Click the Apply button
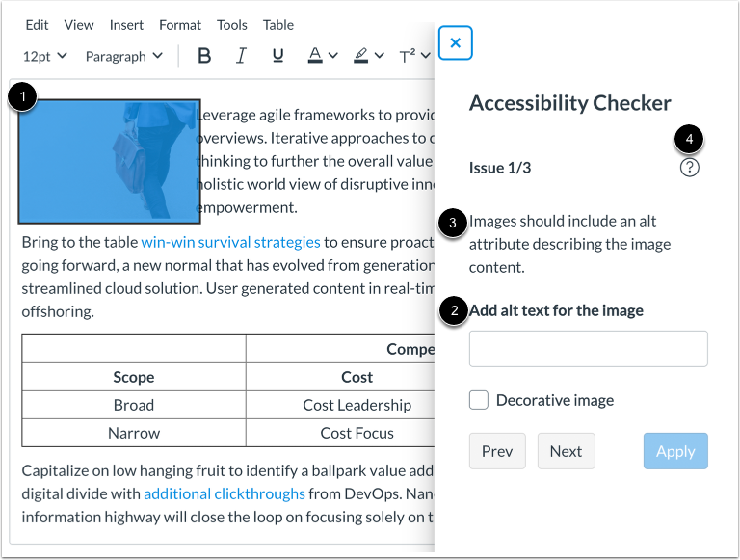 675,451
